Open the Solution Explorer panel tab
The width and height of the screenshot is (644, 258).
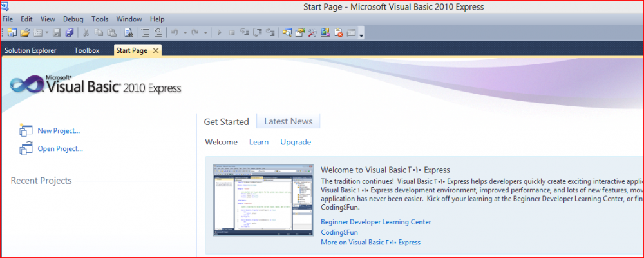[30, 50]
